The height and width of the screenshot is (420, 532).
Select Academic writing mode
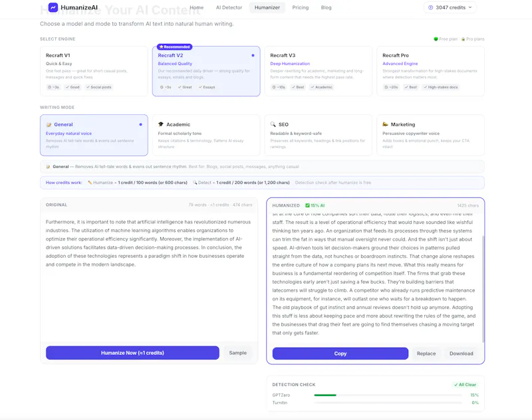[206, 136]
